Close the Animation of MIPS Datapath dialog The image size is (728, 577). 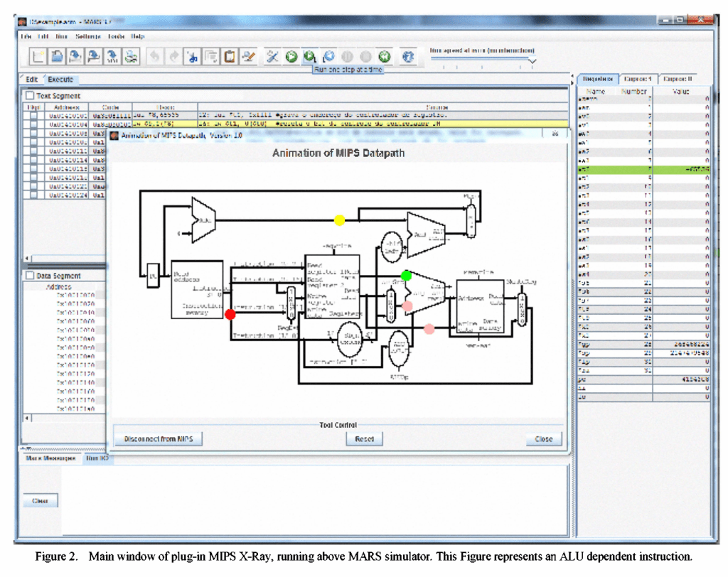click(555, 134)
